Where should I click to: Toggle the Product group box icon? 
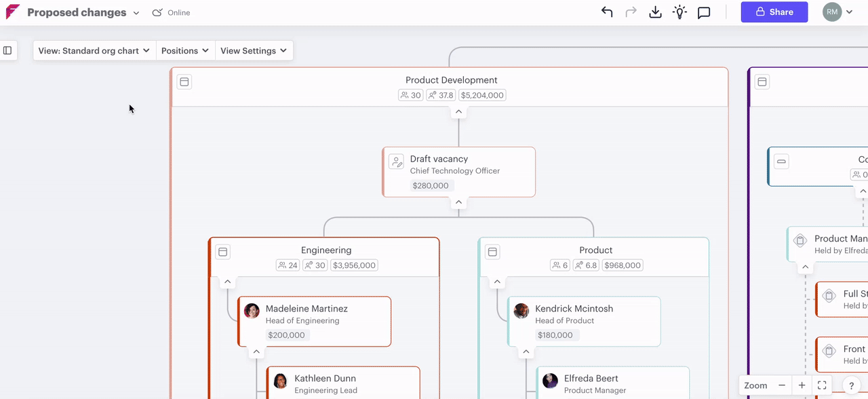[x=492, y=252]
